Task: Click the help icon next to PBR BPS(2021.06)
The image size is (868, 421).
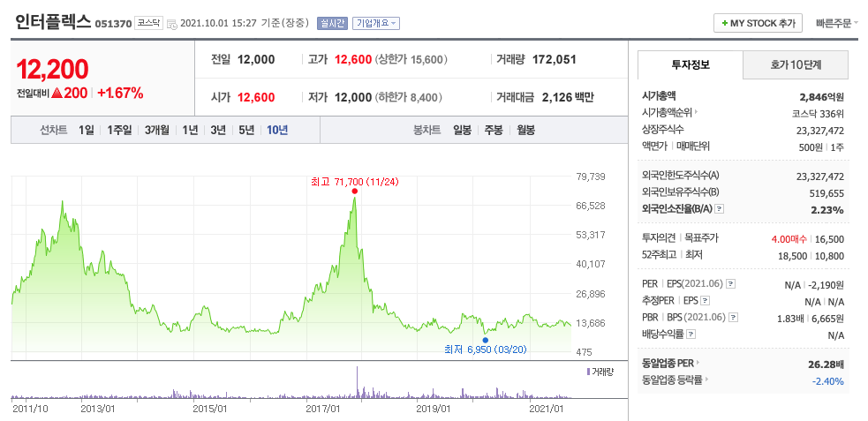Action: [734, 318]
